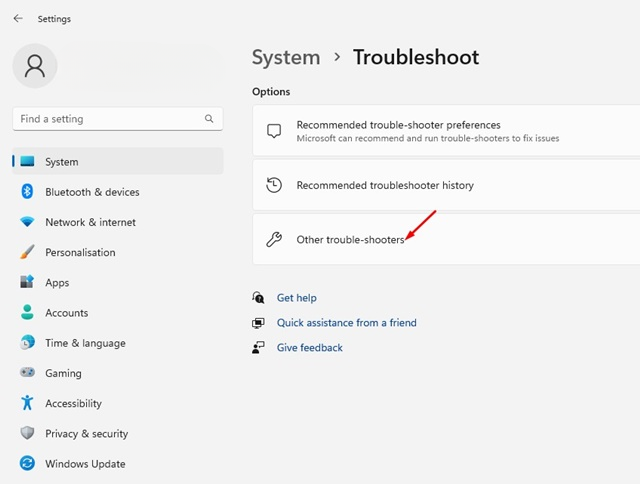Click the speech bubble preferences icon

pos(274,131)
